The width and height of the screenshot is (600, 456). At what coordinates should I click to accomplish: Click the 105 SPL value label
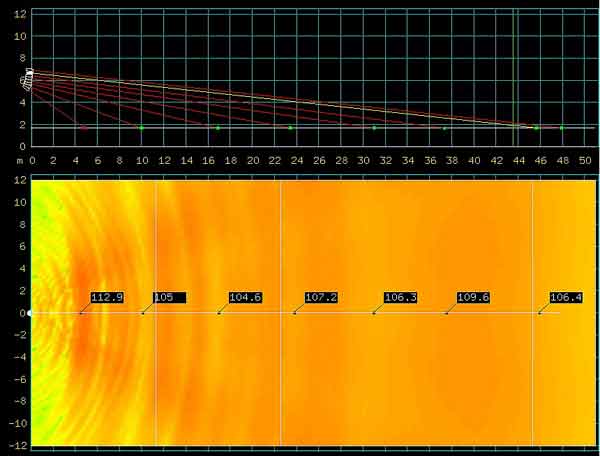click(x=170, y=297)
